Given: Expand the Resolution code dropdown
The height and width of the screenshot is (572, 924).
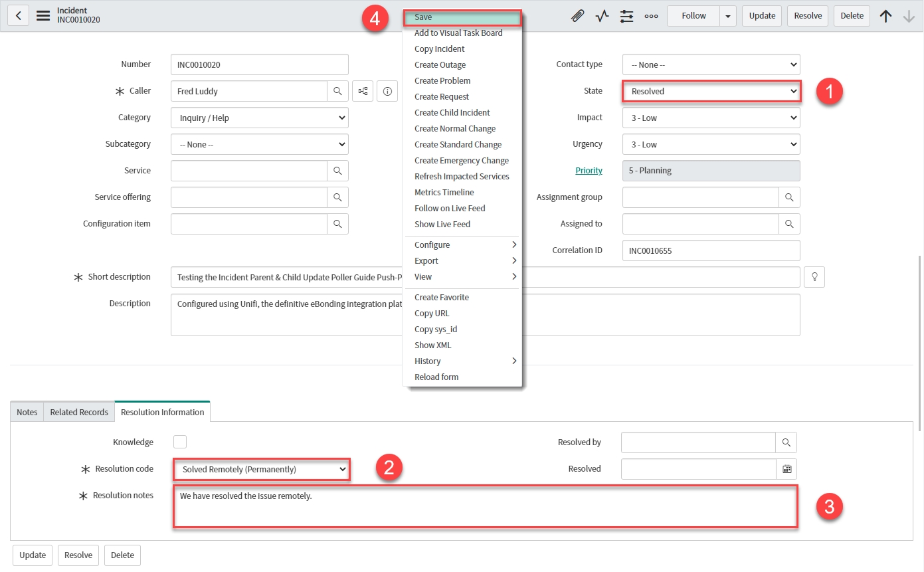Looking at the screenshot, I should point(262,469).
